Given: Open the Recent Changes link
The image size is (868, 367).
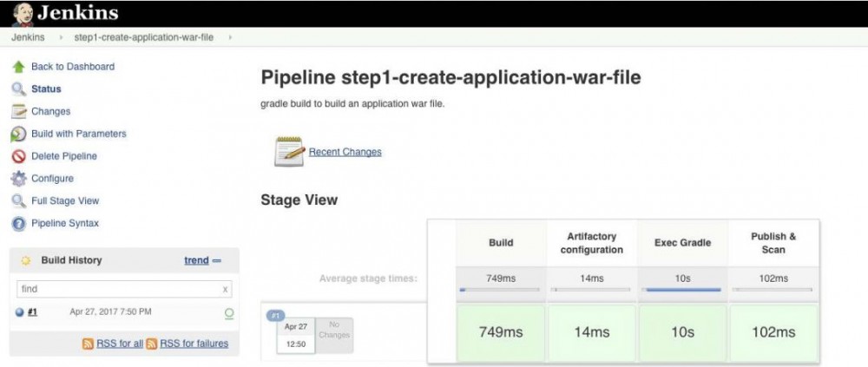Looking at the screenshot, I should (x=345, y=152).
